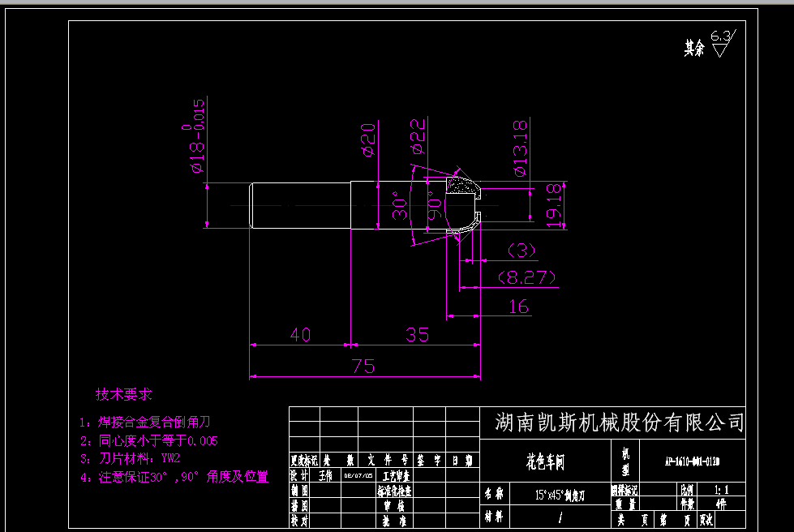Select the 工艺审查 label cell
The image size is (794, 532).
(397, 476)
